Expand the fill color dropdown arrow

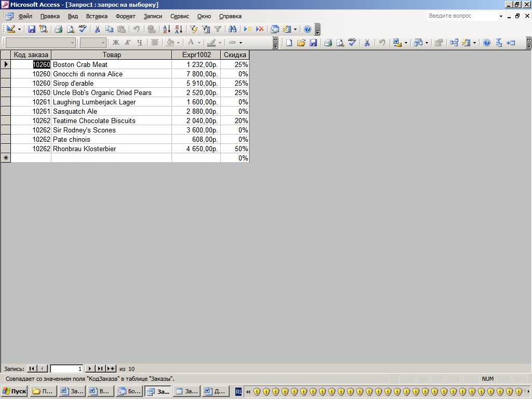tap(179, 43)
